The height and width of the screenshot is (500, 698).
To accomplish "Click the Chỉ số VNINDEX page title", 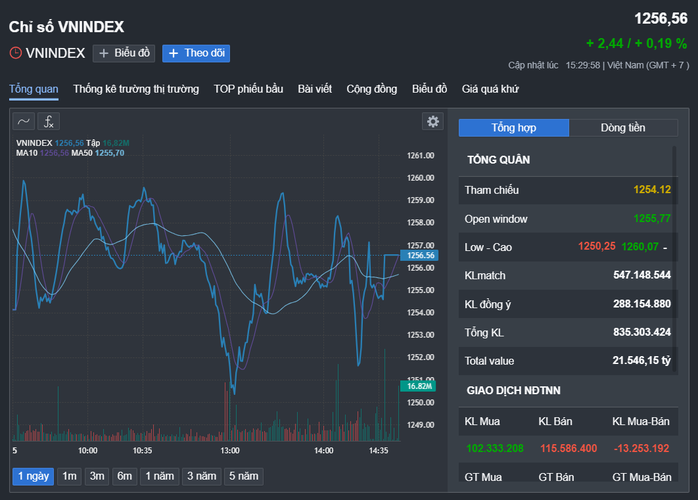I will click(66, 27).
